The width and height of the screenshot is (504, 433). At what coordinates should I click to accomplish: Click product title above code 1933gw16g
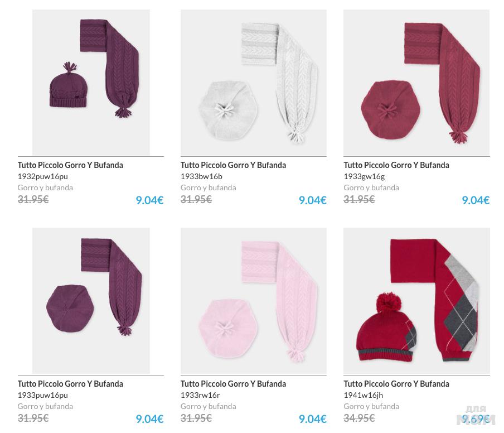coord(396,165)
